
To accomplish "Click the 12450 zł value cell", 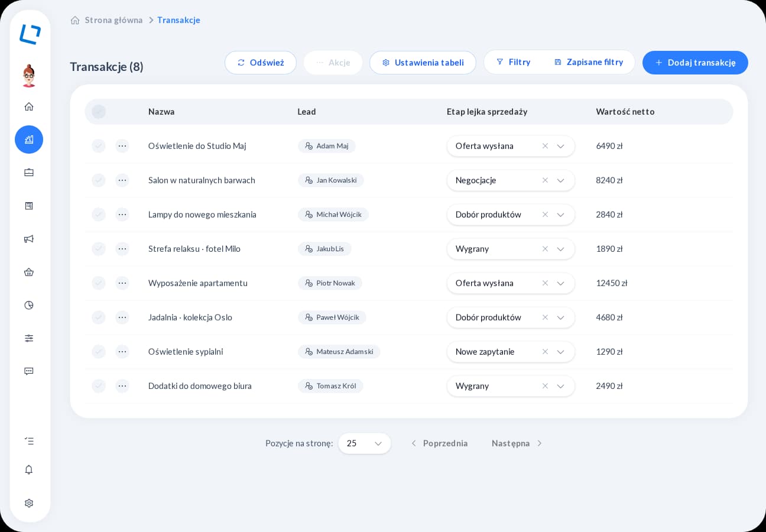I will coord(612,283).
